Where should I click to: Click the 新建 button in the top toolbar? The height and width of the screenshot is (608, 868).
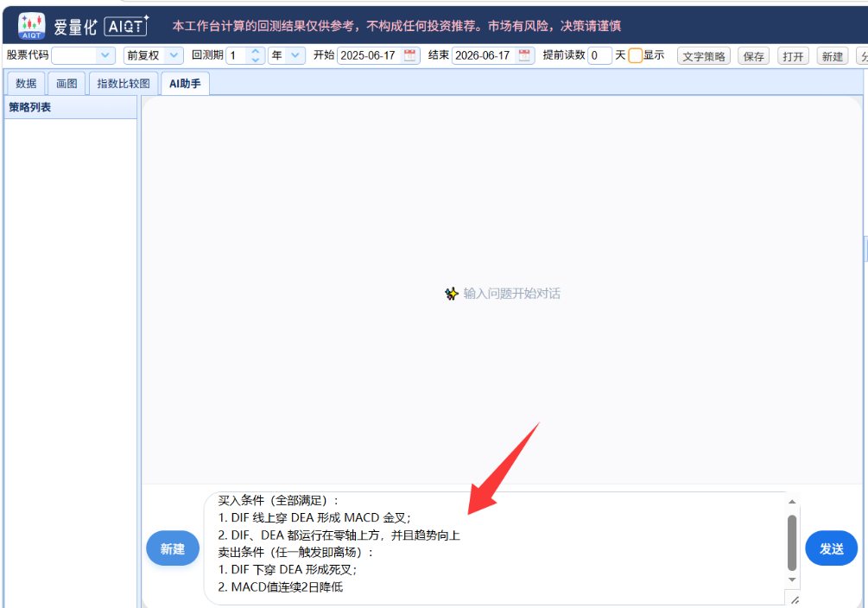tap(832, 56)
